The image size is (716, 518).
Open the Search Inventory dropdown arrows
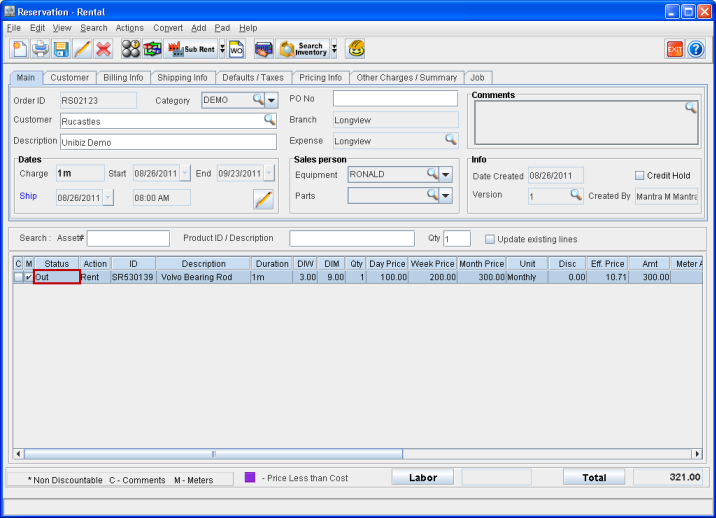coord(334,49)
